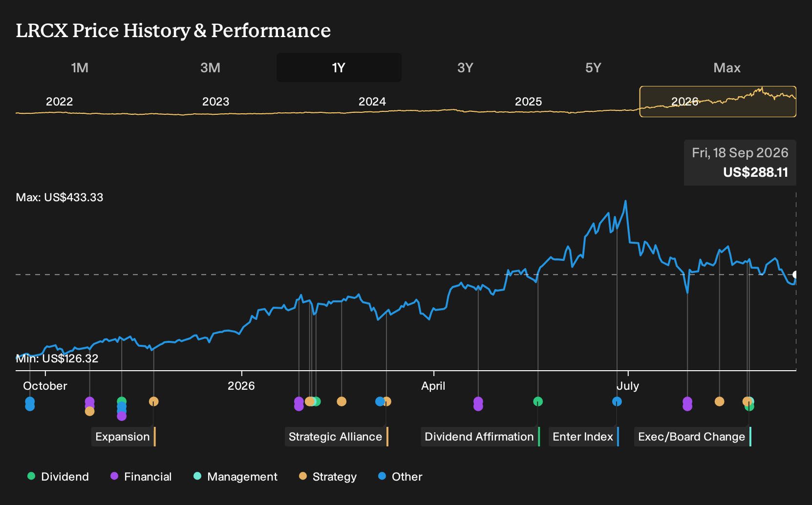Screen dimensions: 812x505
Task: Open the Exec/Board Change event label
Action: click(692, 437)
